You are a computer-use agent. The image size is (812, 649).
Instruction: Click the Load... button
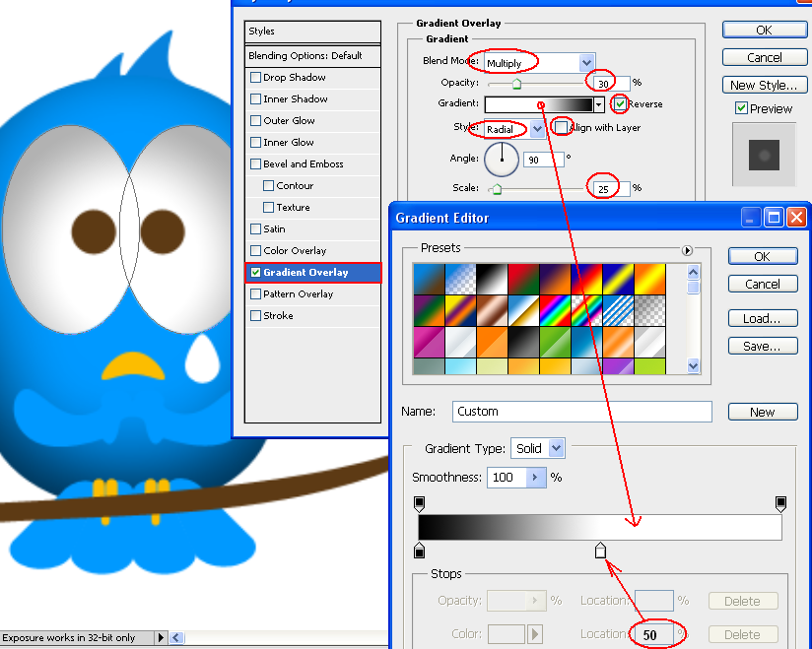pyautogui.click(x=763, y=318)
